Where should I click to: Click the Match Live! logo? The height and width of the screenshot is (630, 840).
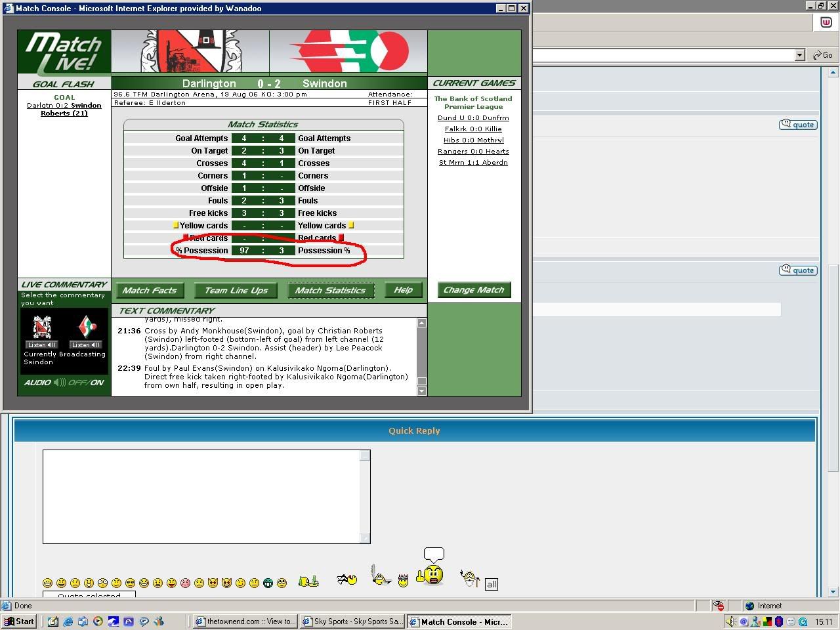click(64, 54)
